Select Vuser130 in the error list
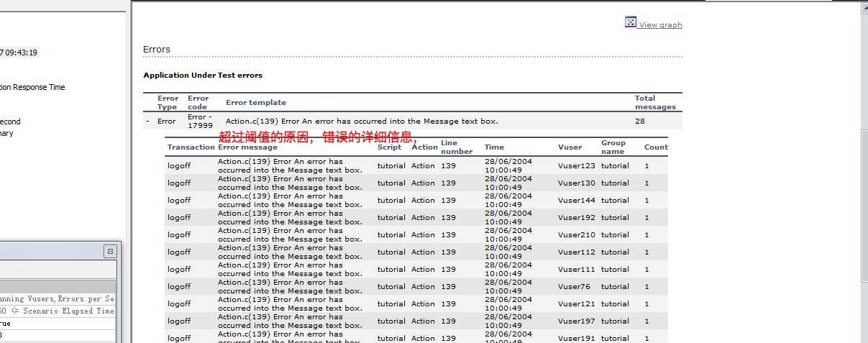The image size is (868, 343). (x=577, y=183)
